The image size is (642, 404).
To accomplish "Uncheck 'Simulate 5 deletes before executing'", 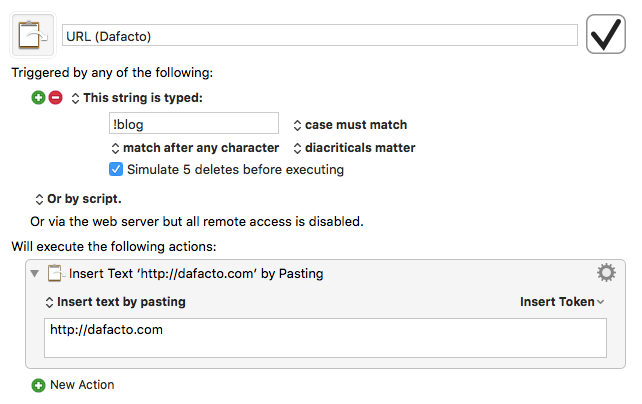I will pos(116,169).
